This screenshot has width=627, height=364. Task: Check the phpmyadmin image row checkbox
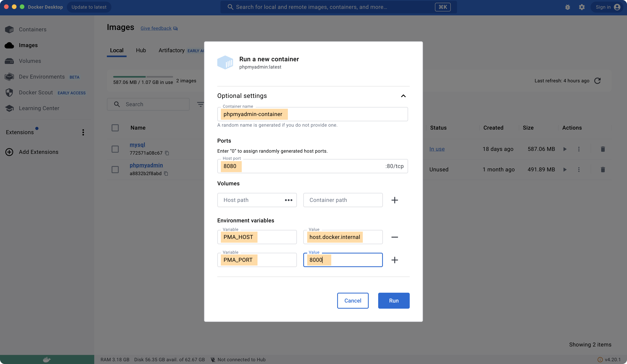(x=115, y=170)
